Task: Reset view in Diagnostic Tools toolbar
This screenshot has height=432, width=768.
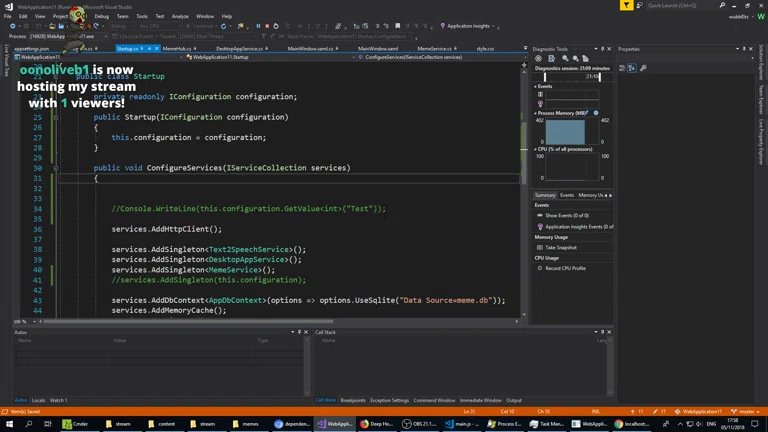Action: tap(585, 58)
